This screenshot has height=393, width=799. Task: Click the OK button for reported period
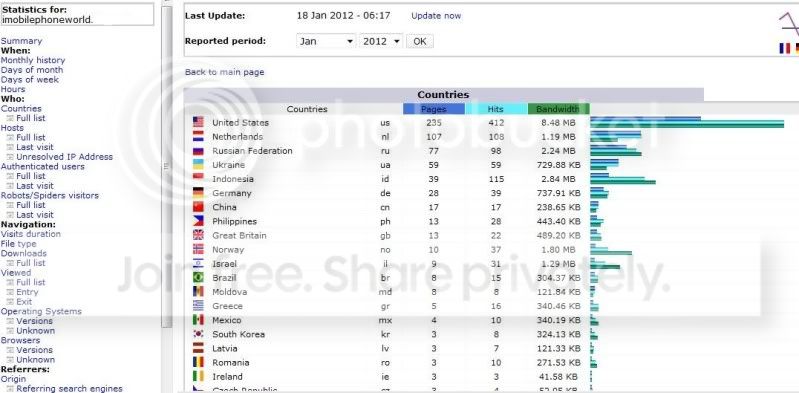420,41
